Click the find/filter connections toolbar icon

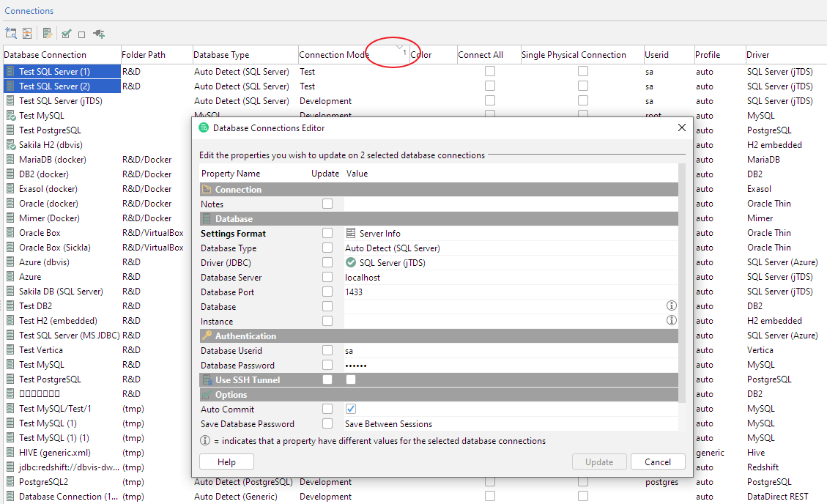(10, 33)
